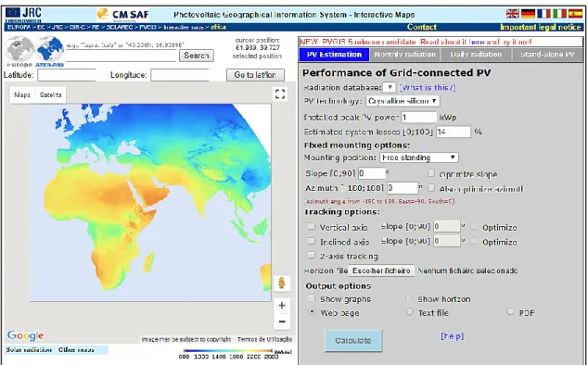
Task: Switch map to Maps view
Action: 22,94
